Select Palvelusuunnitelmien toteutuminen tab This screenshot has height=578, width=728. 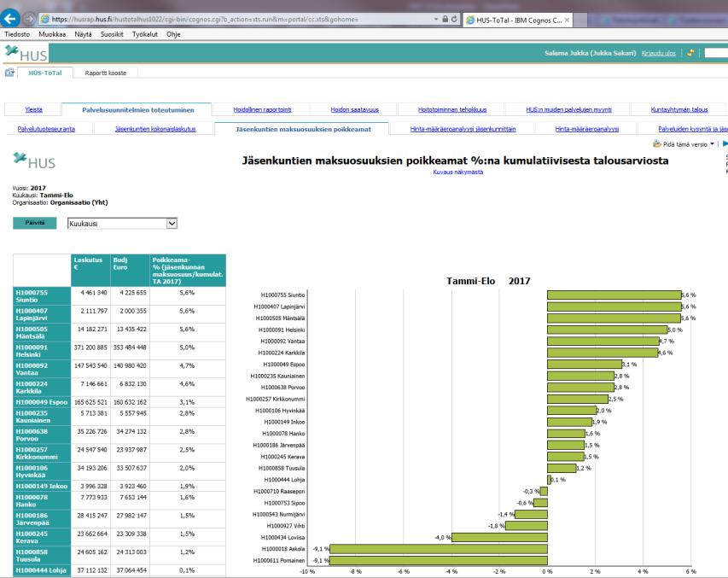(138, 110)
